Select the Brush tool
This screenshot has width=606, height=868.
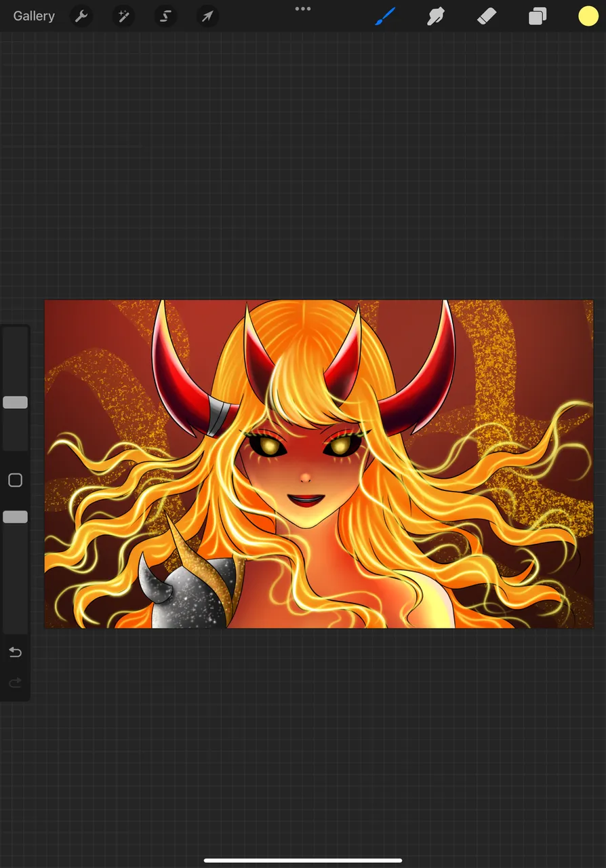[x=385, y=16]
